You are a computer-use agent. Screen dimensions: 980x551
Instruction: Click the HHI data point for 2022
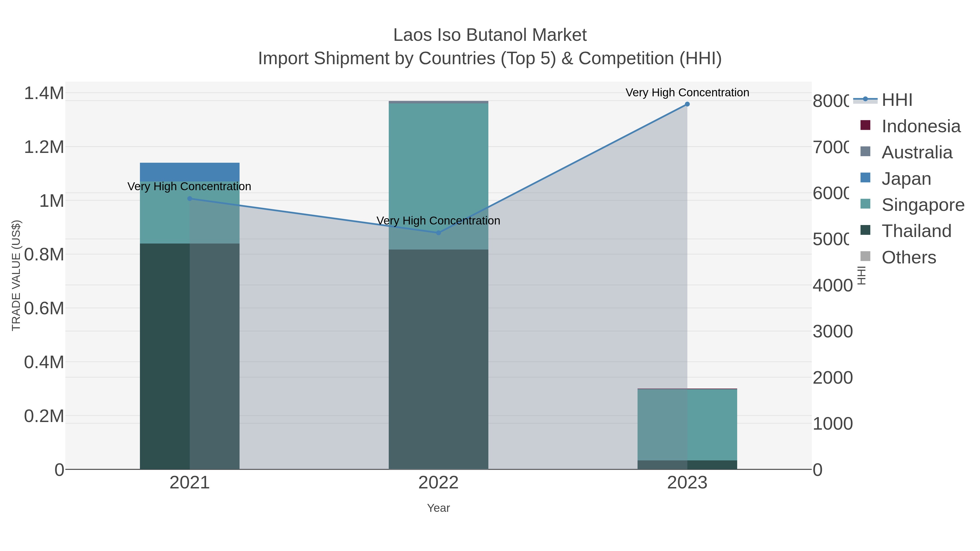point(438,233)
